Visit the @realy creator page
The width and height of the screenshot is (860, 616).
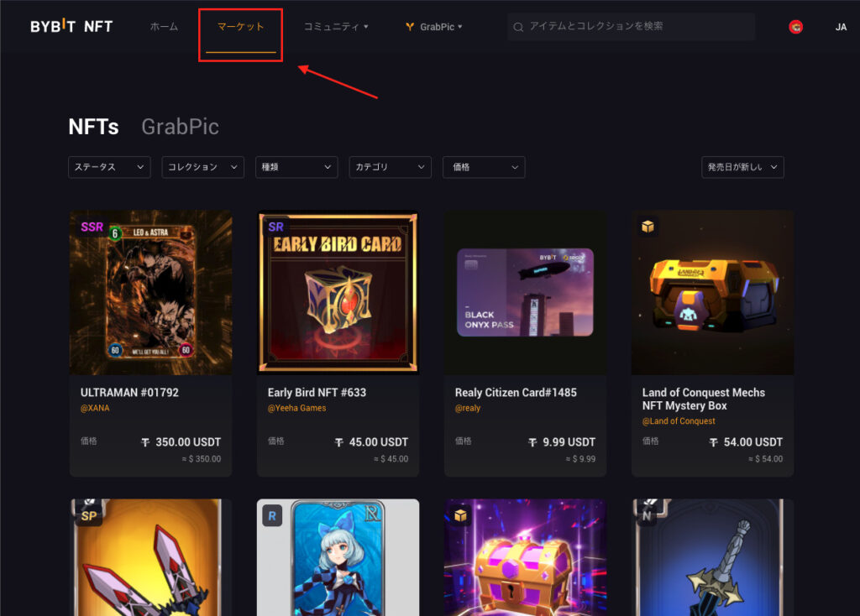point(468,408)
